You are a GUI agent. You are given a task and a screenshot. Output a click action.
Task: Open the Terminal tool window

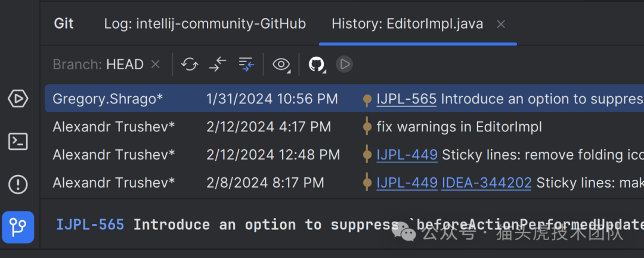[18, 142]
